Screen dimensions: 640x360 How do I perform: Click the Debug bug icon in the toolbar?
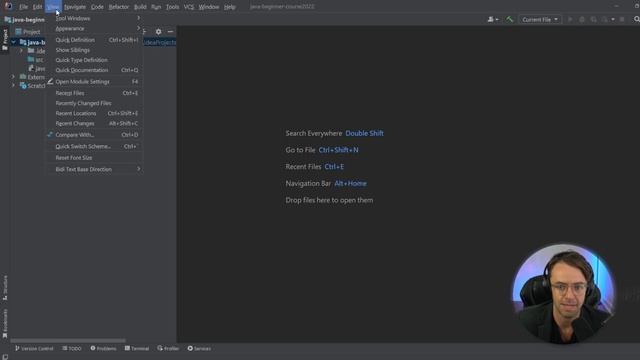[x=582, y=19]
